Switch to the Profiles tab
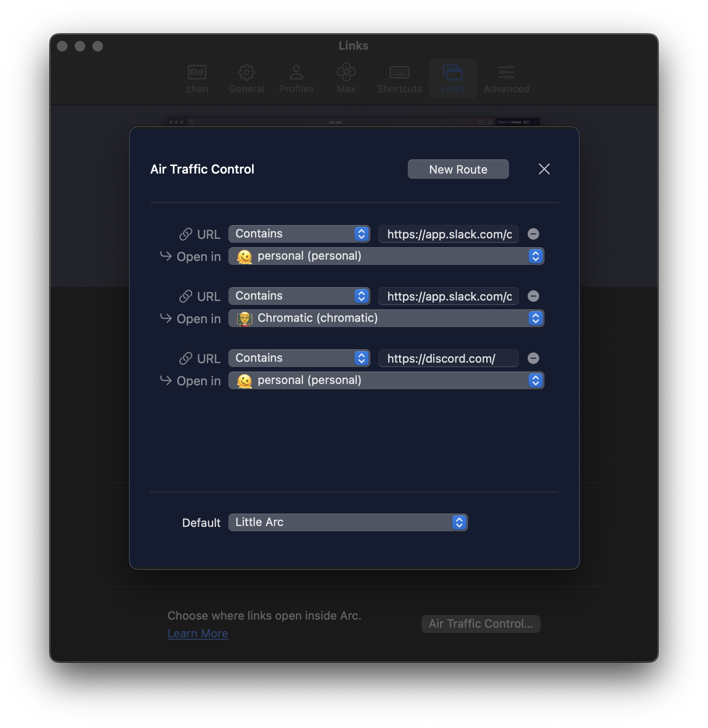 point(296,79)
